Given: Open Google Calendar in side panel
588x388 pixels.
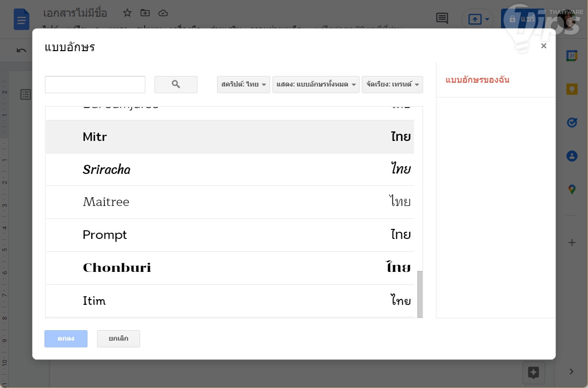Looking at the screenshot, I should coord(572,55).
